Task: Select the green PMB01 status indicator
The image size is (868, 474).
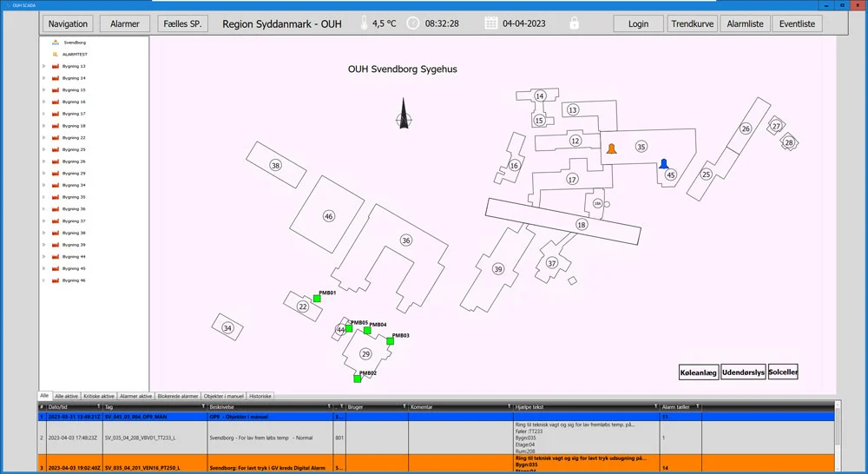Action: [x=317, y=299]
